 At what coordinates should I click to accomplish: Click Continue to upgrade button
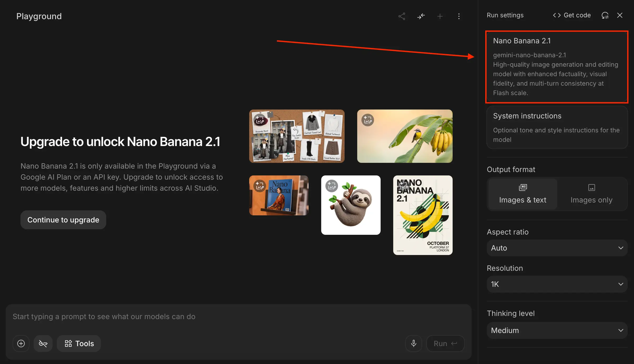[x=63, y=220]
